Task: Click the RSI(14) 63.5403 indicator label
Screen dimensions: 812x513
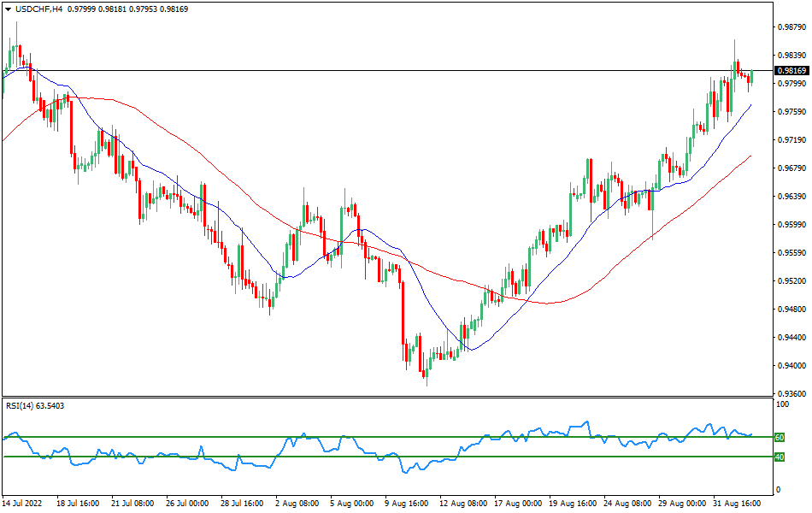Action: 35,405
